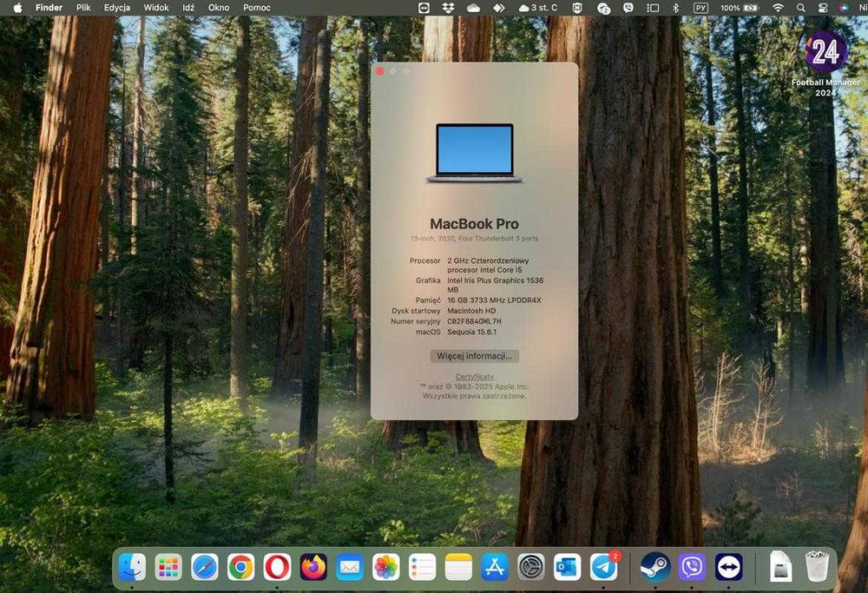This screenshot has width=868, height=593.
Task: Open the Certyfikaty link
Action: pyautogui.click(x=475, y=377)
